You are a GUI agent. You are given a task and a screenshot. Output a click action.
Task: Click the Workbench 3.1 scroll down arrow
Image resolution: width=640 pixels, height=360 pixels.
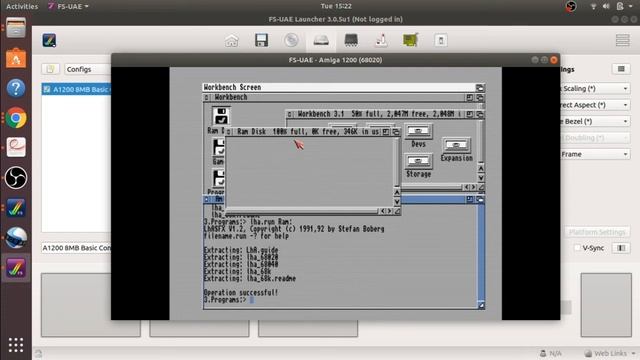(481, 178)
